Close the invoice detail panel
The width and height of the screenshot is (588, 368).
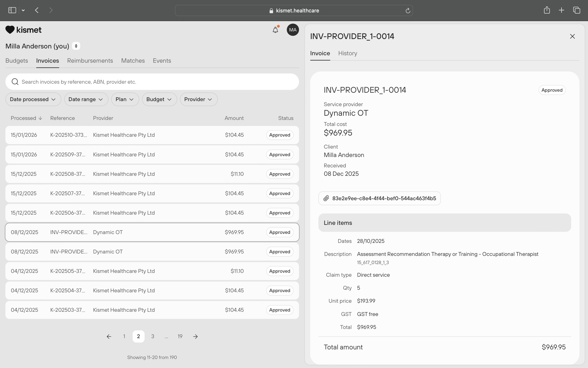pos(572,36)
